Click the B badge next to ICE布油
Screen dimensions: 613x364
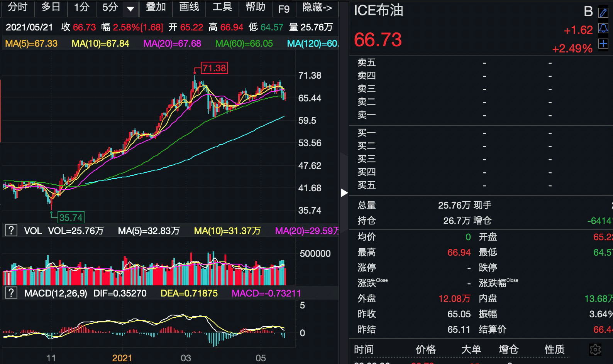(x=588, y=12)
